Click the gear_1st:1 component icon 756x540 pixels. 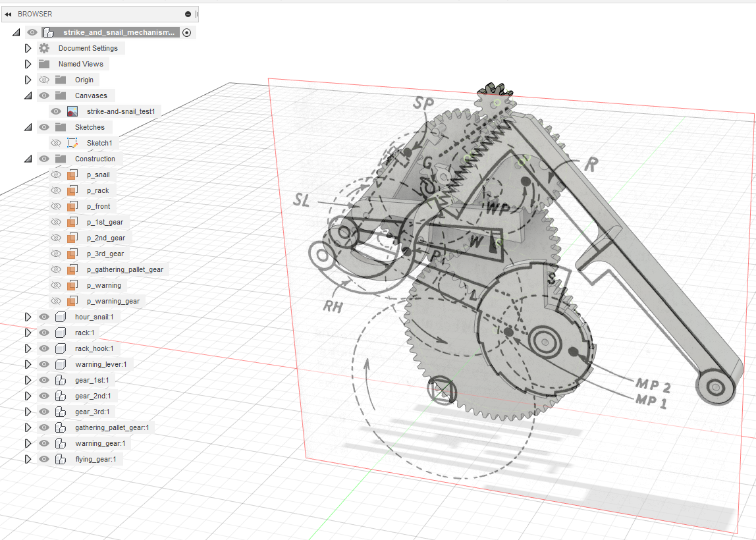pos(61,380)
